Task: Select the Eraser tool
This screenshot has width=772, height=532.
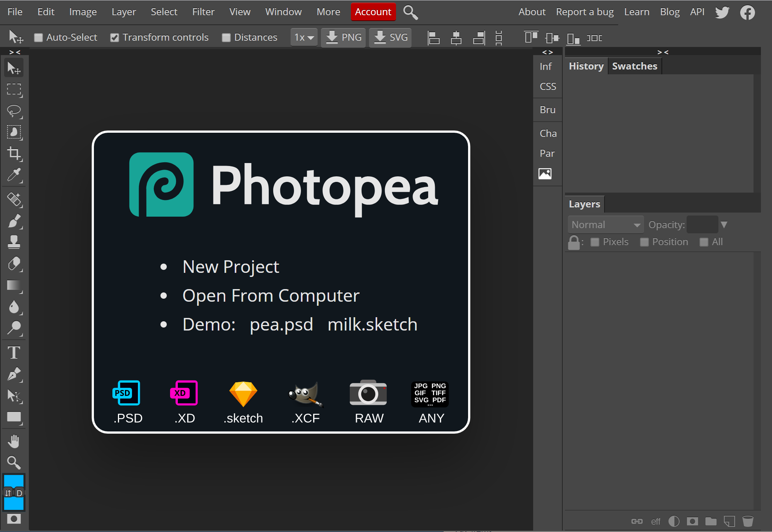Action: (x=14, y=264)
